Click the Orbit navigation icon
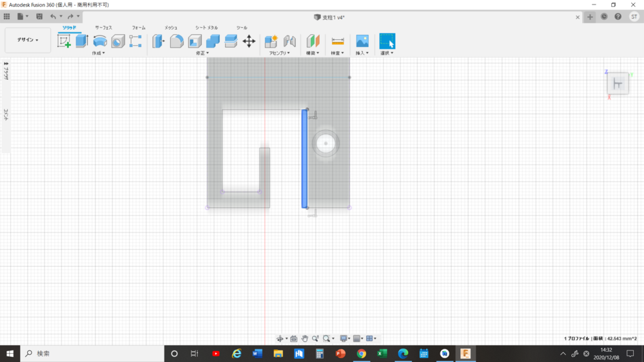The height and width of the screenshot is (362, 644). (x=280, y=338)
